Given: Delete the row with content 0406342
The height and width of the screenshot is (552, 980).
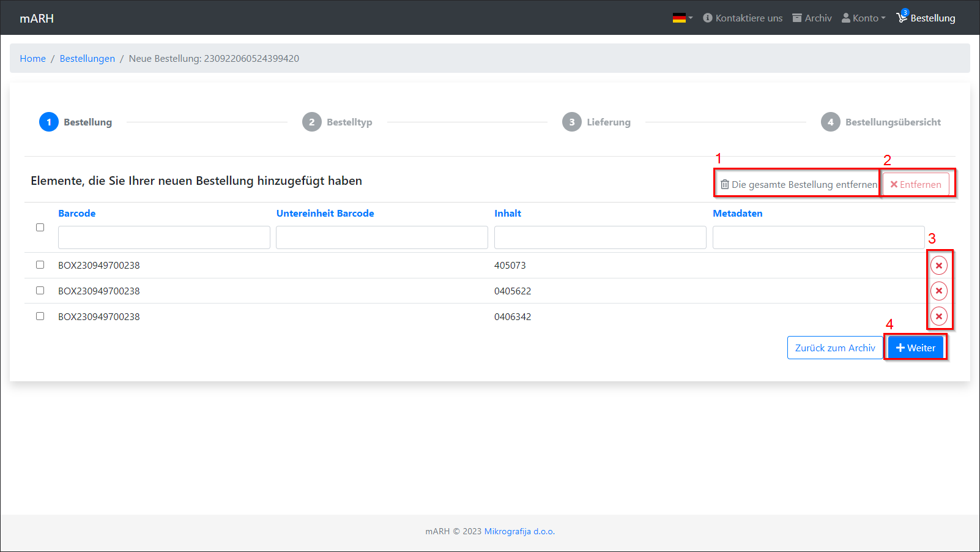Looking at the screenshot, I should 938,316.
